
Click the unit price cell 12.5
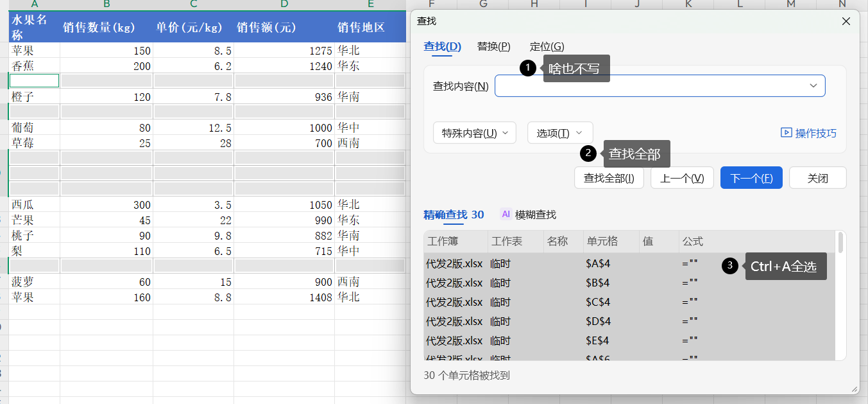coord(193,127)
